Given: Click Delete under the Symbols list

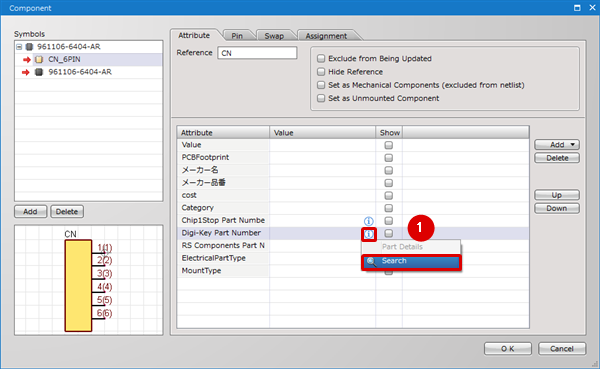Looking at the screenshot, I should click(x=67, y=212).
